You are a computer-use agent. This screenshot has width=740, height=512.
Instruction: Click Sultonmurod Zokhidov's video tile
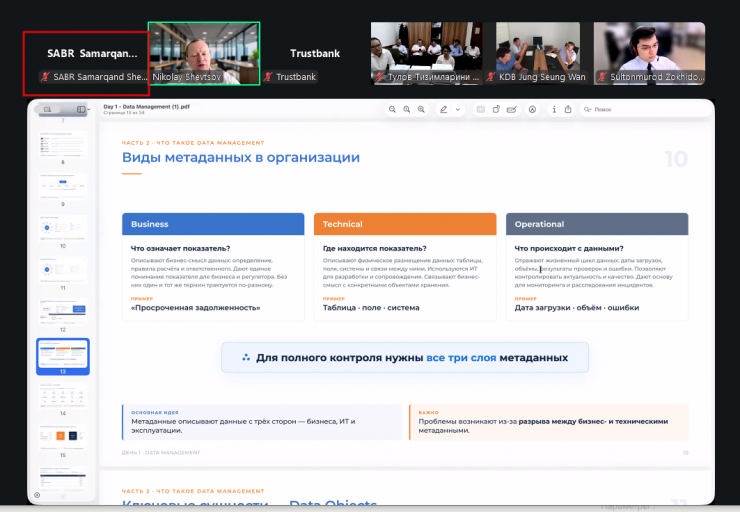(x=649, y=53)
